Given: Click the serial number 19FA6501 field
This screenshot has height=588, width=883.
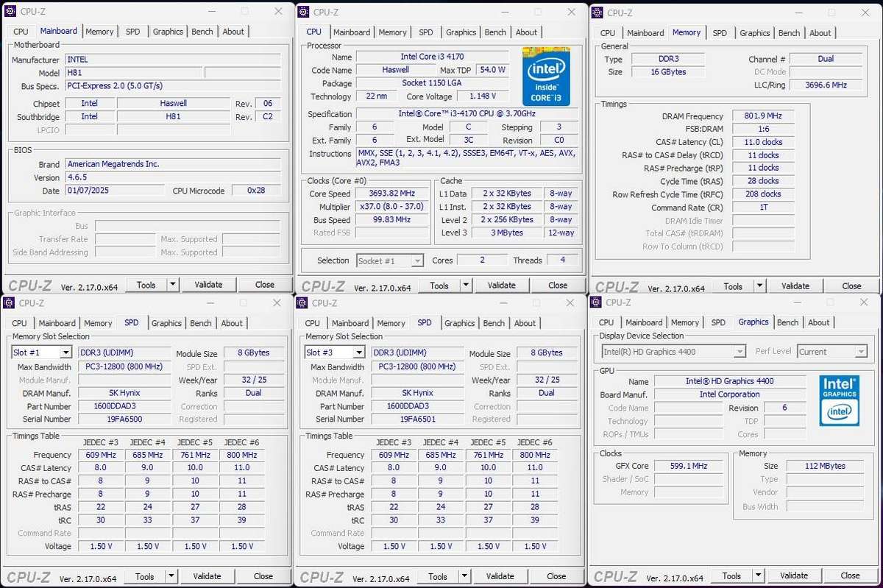Looking at the screenshot, I should pos(417,419).
